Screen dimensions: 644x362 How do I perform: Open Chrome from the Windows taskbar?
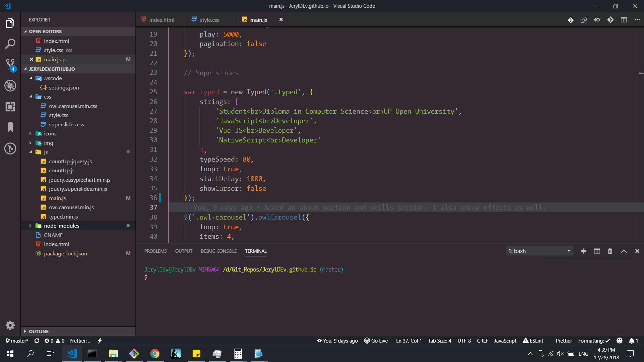point(155,353)
